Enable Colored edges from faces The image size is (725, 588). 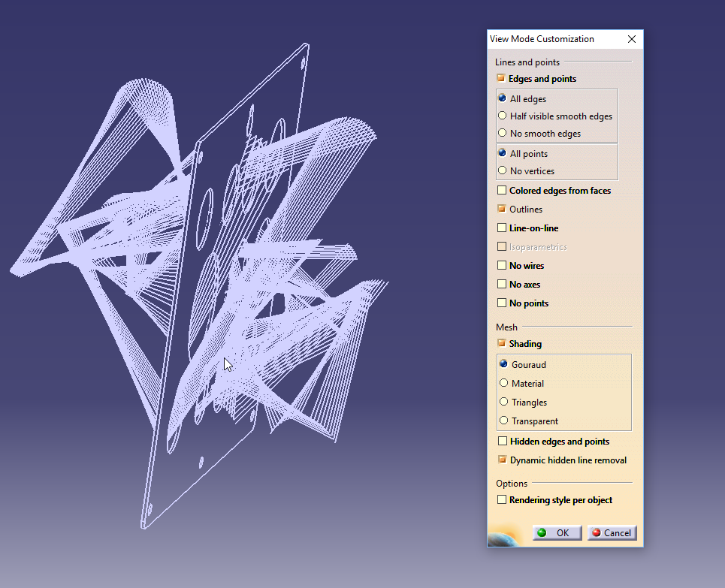pos(502,190)
